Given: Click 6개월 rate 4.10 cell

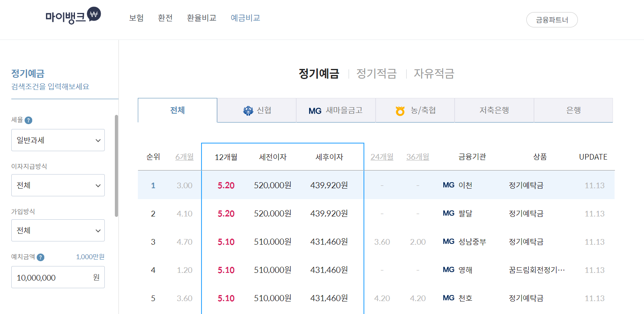Looking at the screenshot, I should (x=185, y=214).
